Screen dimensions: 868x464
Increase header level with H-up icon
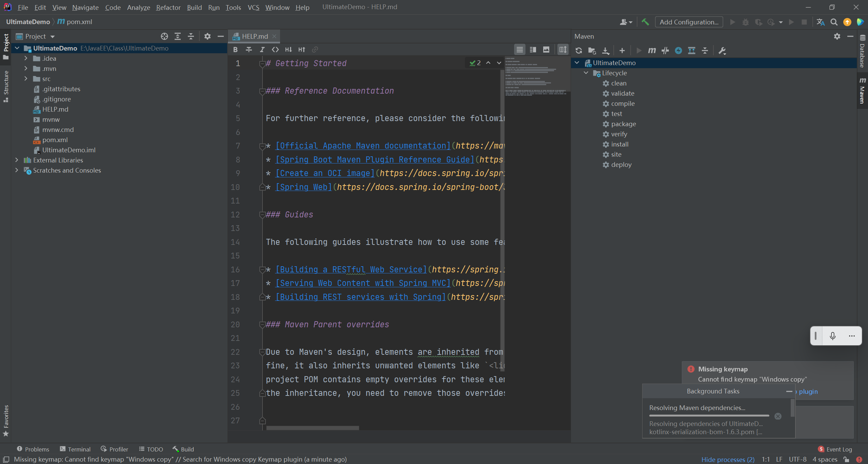pos(302,50)
